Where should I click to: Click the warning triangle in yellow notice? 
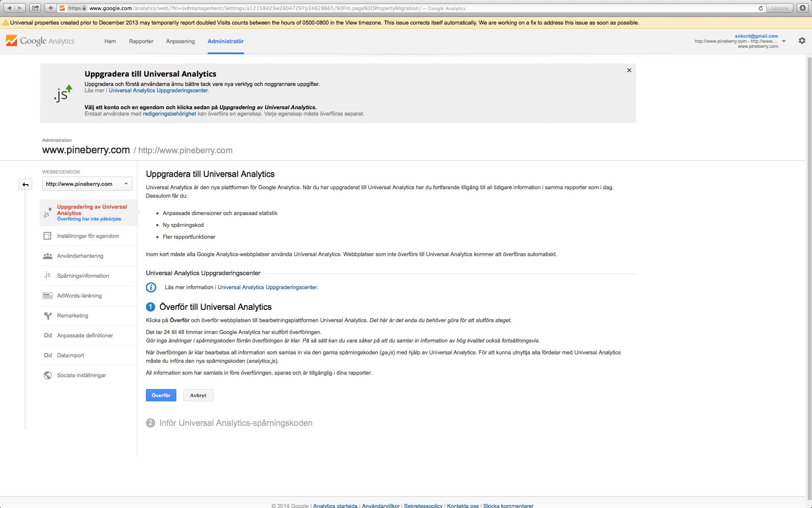click(5, 22)
